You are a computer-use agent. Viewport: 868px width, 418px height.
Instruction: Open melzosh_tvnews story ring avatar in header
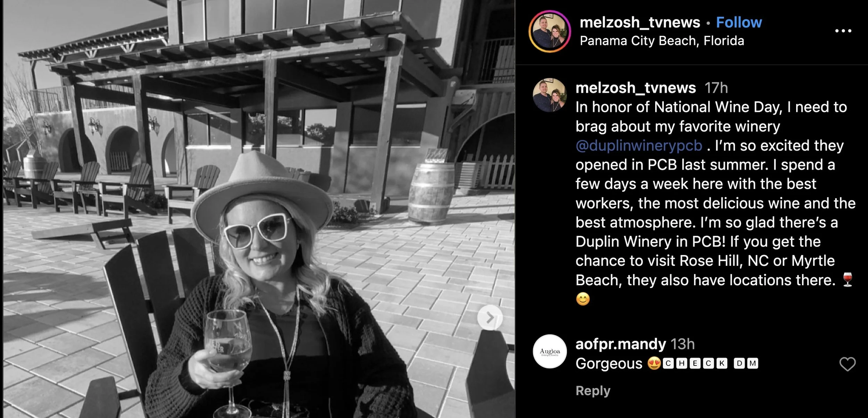[x=550, y=31]
